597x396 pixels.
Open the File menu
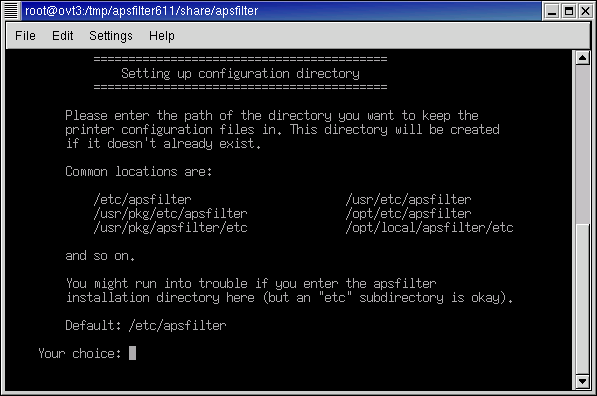point(26,36)
